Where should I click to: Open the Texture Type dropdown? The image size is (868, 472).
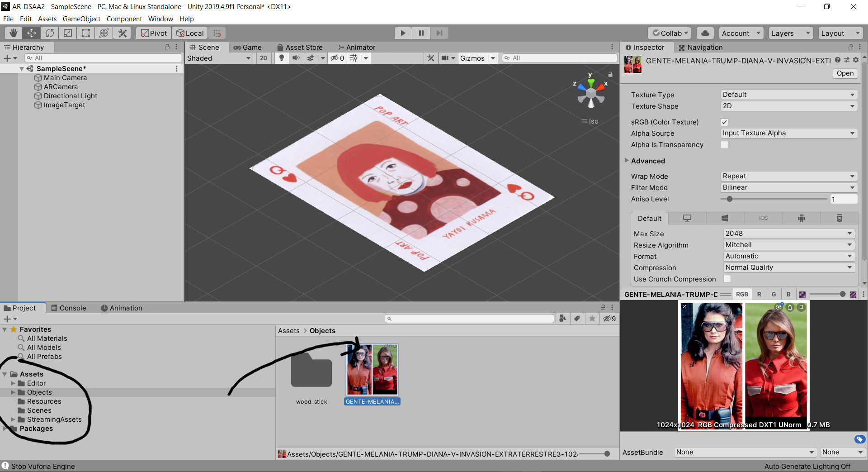(x=788, y=95)
